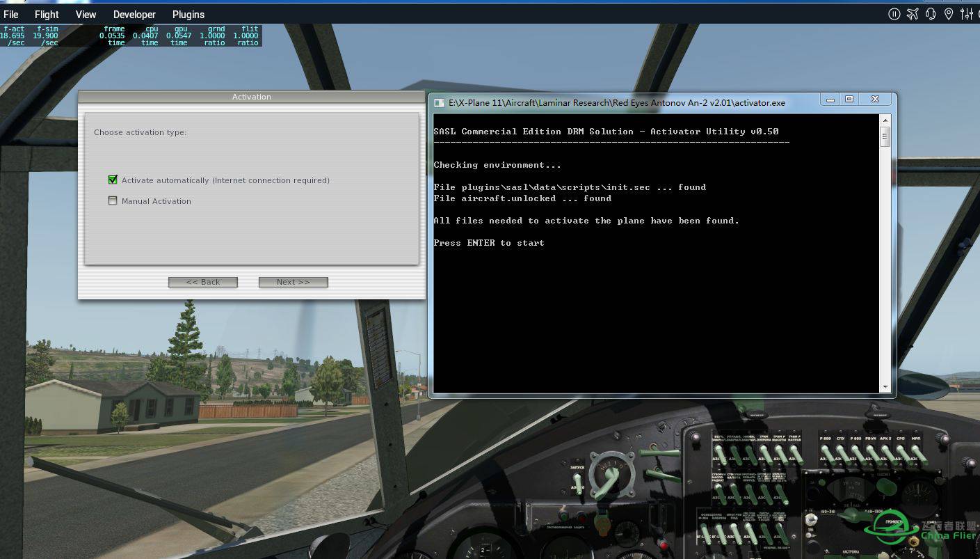The height and width of the screenshot is (559, 980).
Task: Maximize the activator.exe console window
Action: 849,100
